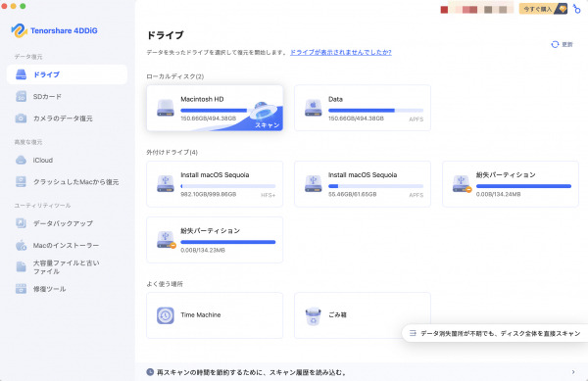Select the Time Machine label
588x381 pixels.
coord(201,315)
